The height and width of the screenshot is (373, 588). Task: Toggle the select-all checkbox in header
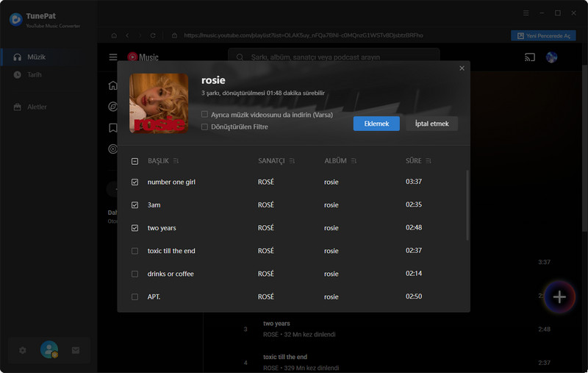[135, 161]
